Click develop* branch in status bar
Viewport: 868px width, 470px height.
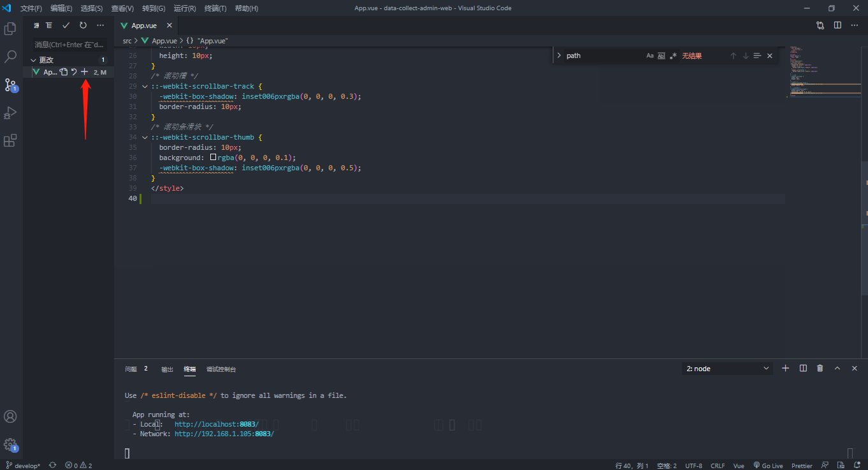click(23, 466)
